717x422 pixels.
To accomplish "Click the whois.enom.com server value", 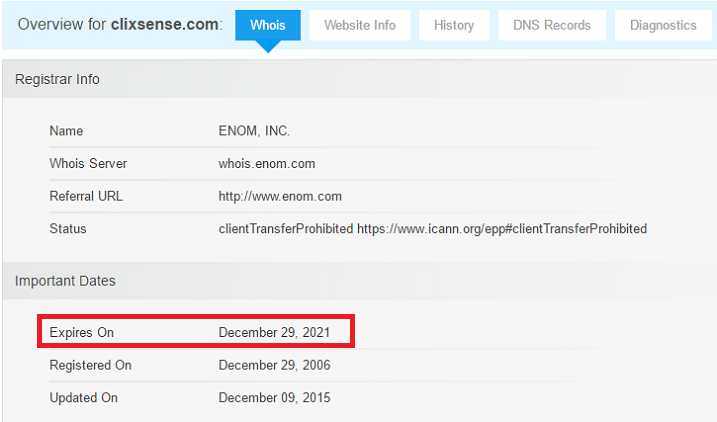I will [x=267, y=164].
